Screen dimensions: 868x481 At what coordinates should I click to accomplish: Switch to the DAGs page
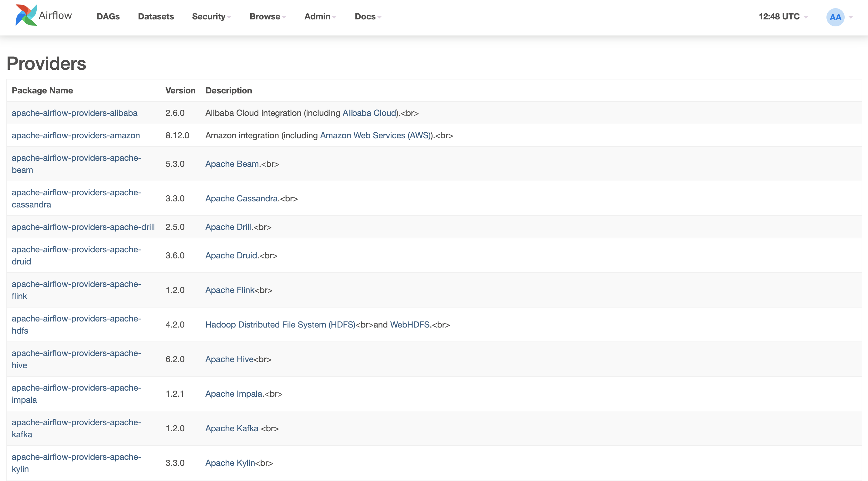click(x=108, y=16)
